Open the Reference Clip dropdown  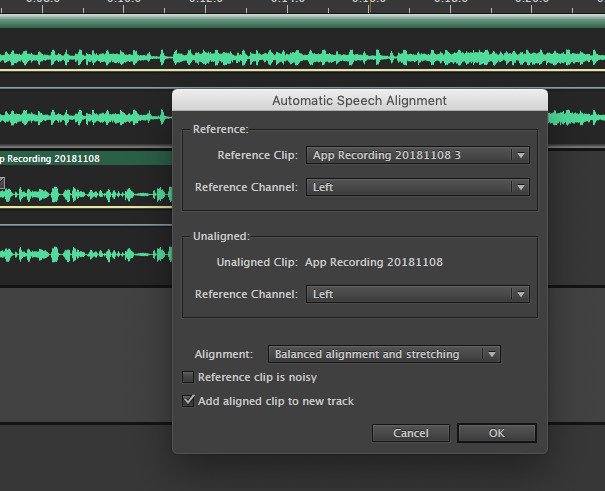[417, 155]
